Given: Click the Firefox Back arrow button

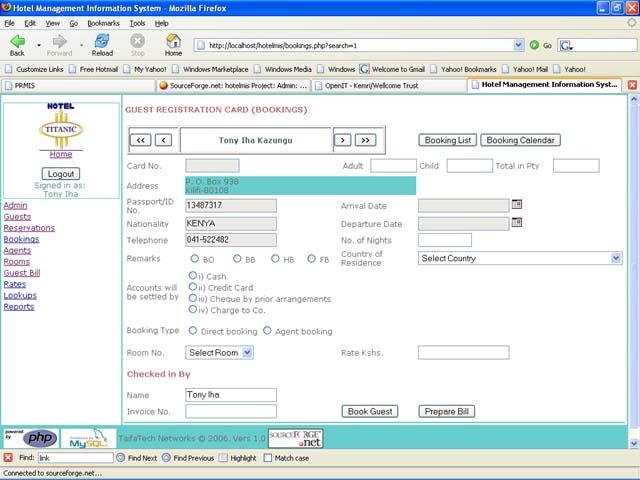Looking at the screenshot, I should pos(17,42).
